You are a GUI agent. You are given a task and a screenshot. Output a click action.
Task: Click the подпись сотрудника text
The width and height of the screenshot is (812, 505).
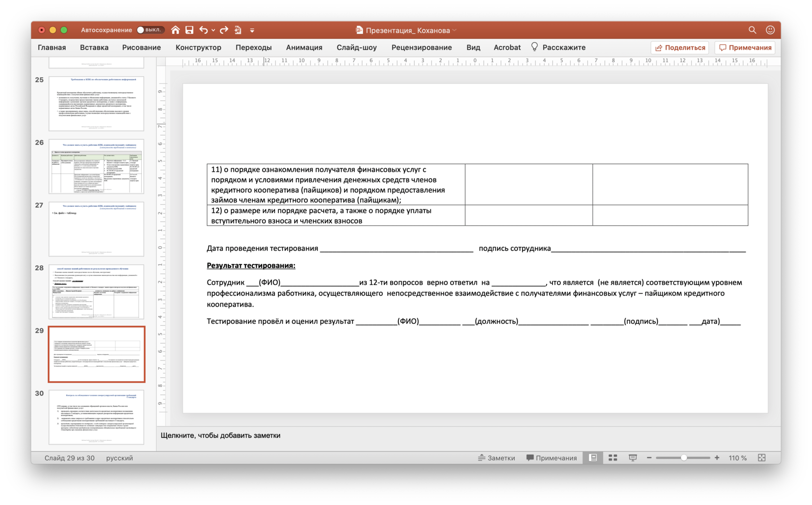[x=515, y=248]
